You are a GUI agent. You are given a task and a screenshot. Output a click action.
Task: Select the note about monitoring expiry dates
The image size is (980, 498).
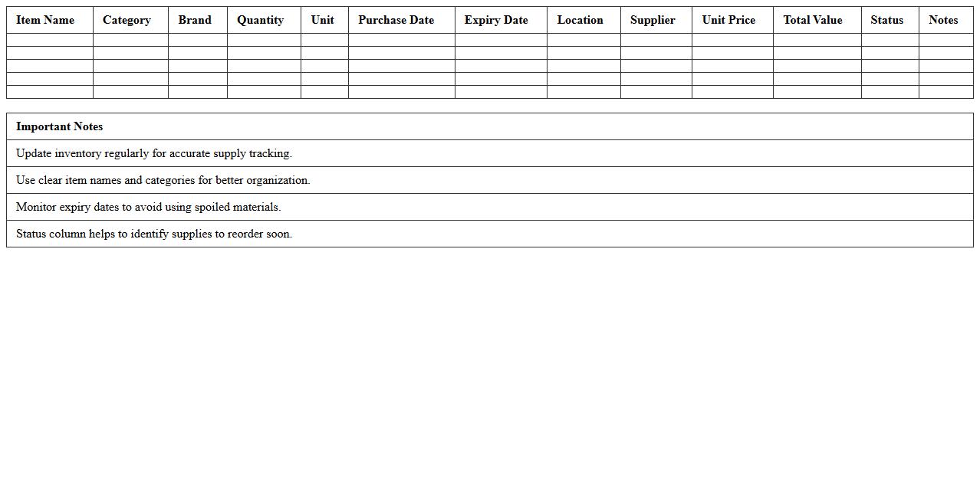coord(149,207)
